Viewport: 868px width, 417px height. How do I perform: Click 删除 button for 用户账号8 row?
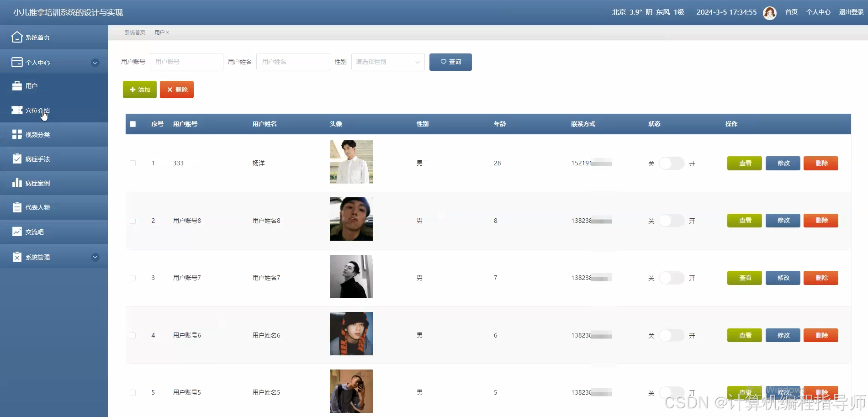(x=821, y=221)
